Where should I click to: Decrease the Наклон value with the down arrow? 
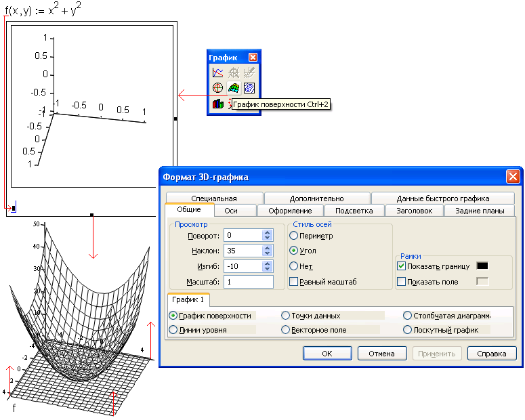tap(267, 253)
